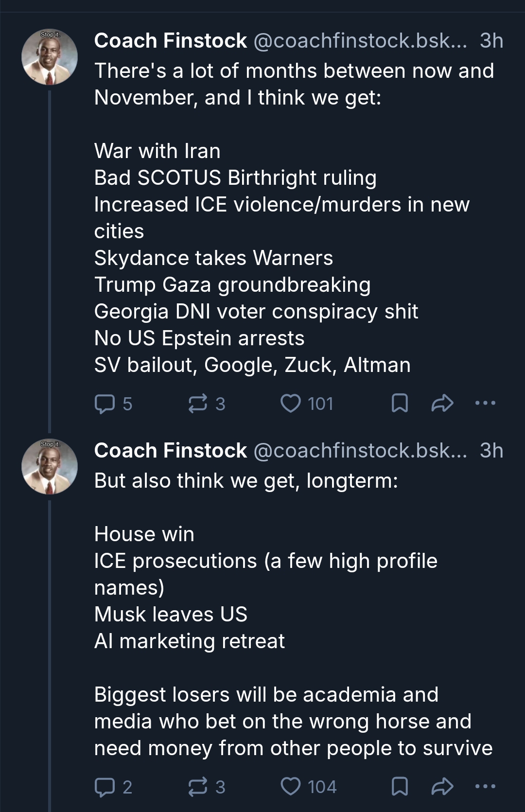The width and height of the screenshot is (525, 812).
Task: Open Coach Finstock avatar on second post
Action: pyautogui.click(x=49, y=467)
